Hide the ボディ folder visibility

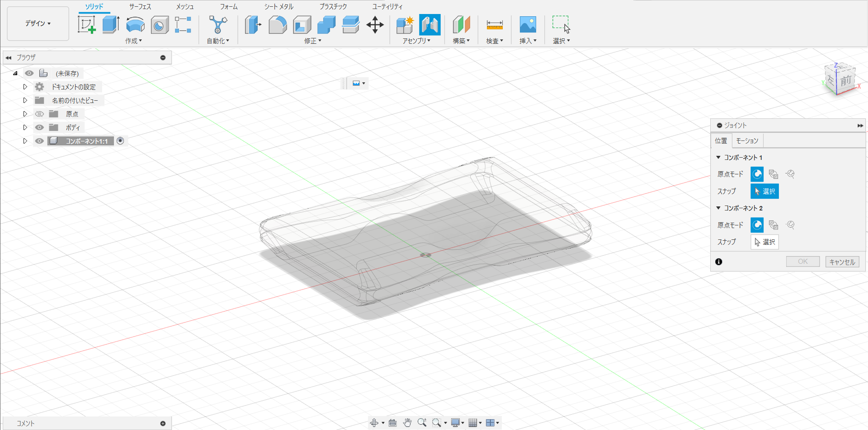point(39,127)
